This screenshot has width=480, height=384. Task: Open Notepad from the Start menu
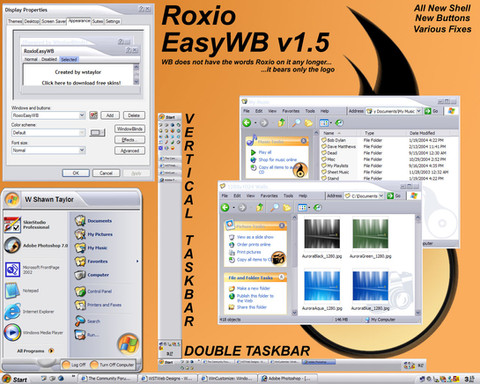(x=22, y=291)
